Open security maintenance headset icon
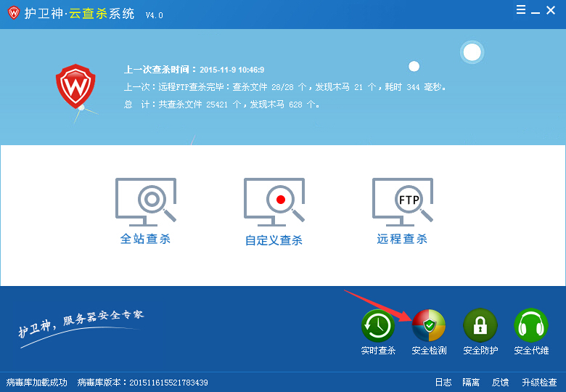 (531, 325)
